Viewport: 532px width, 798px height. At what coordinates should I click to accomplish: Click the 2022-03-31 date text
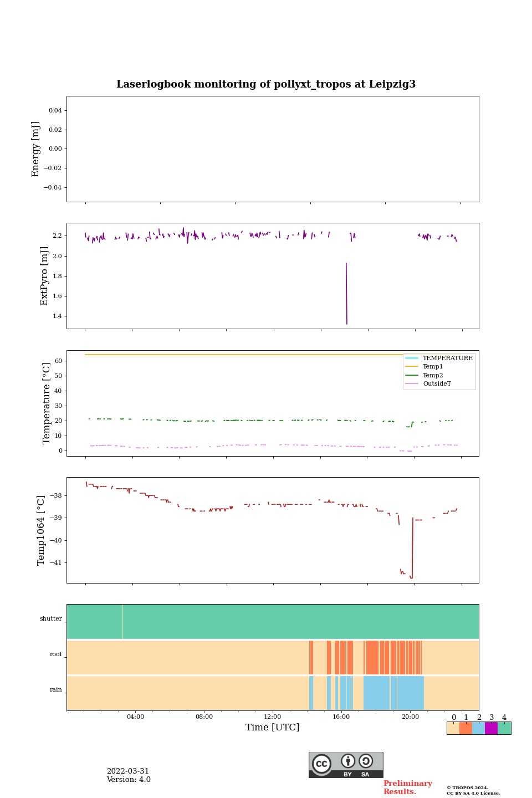(x=128, y=771)
